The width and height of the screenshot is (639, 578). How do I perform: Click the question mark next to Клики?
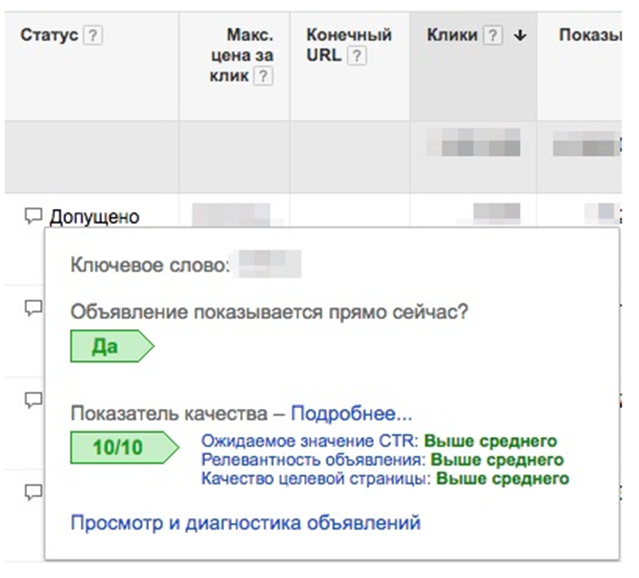click(491, 35)
